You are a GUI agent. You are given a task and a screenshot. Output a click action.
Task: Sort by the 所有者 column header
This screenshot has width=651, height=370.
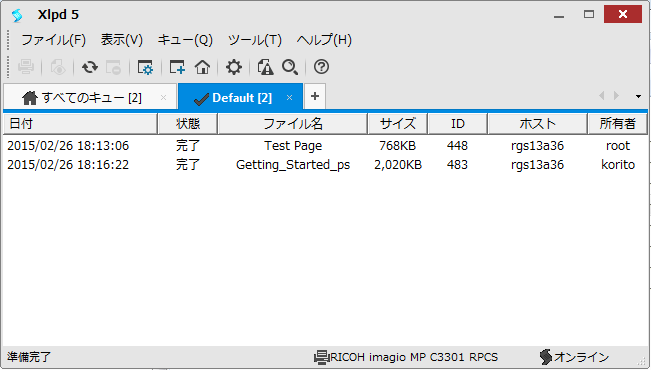[617, 124]
